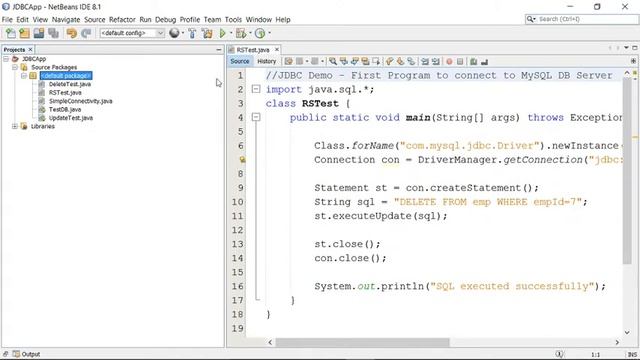
Task: Click the New Project toolbar icon
Action: tap(24, 33)
